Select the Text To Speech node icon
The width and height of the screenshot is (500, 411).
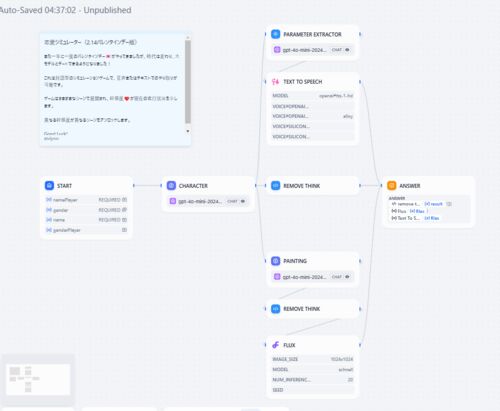coord(276,82)
